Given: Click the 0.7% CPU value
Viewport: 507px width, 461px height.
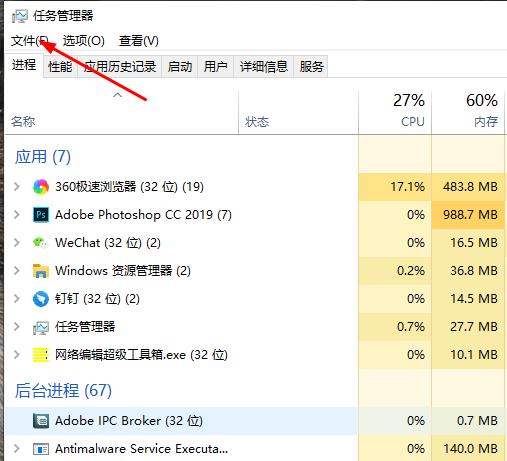Looking at the screenshot, I should 411,327.
